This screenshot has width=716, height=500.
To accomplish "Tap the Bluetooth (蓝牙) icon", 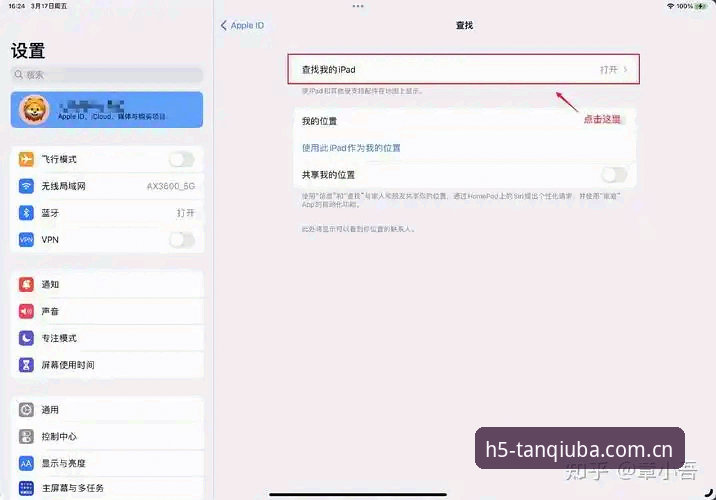I will point(26,213).
